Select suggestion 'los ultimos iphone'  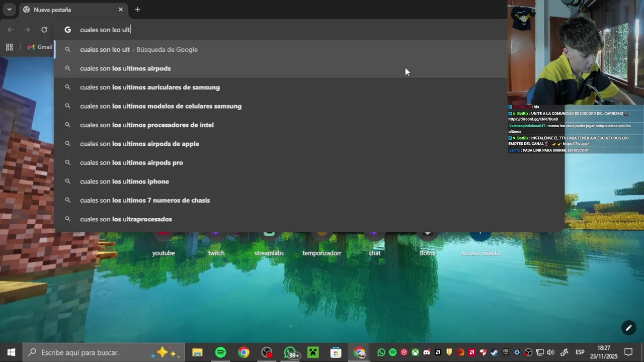point(309,182)
